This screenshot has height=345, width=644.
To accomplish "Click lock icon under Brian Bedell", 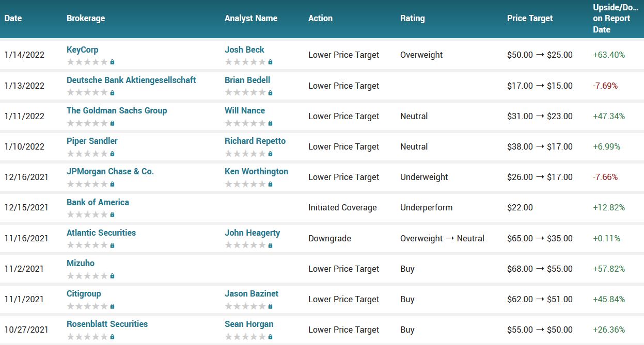I will [x=270, y=93].
